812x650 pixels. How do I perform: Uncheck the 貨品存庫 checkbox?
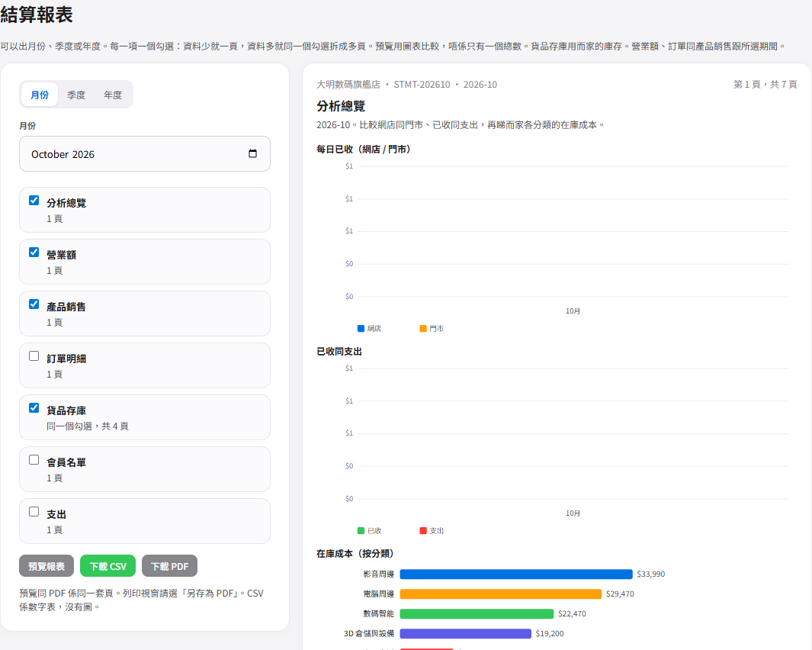tap(34, 408)
